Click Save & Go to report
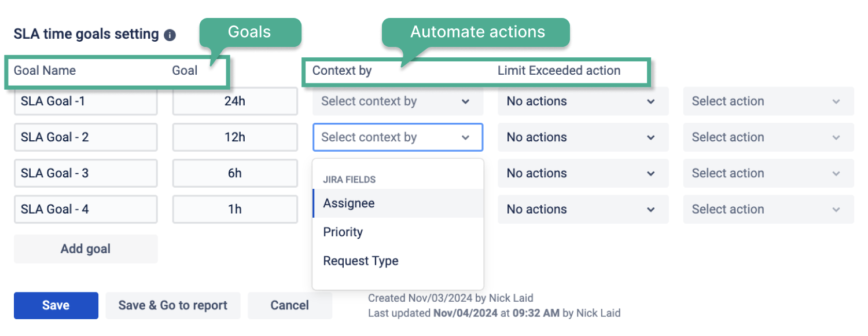This screenshot has width=868, height=336. [172, 305]
